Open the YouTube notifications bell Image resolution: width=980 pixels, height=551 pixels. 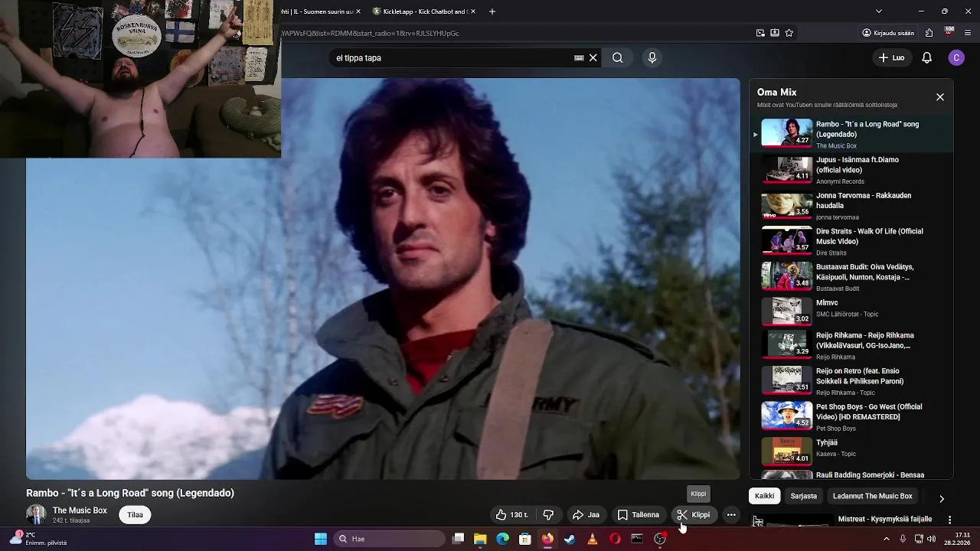click(926, 57)
